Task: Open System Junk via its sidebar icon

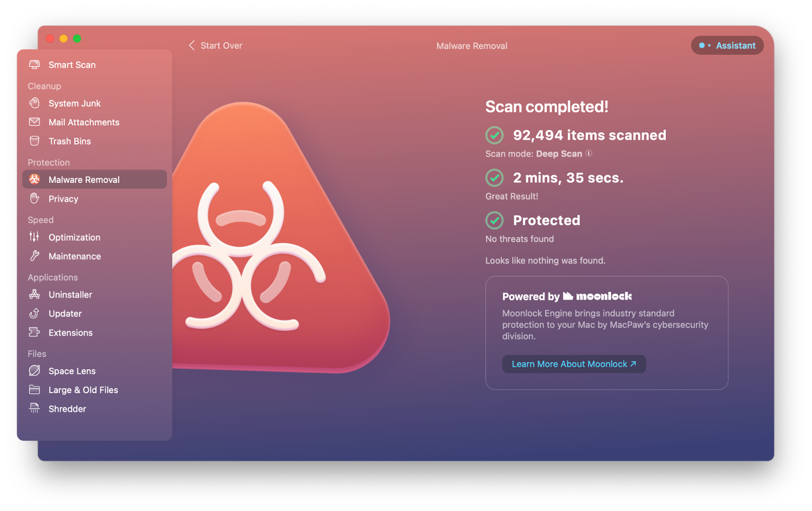Action: click(x=35, y=103)
